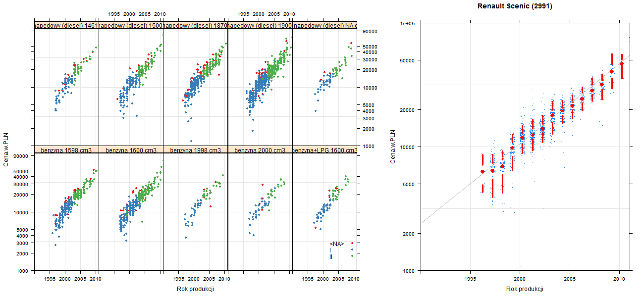Click the "1000" tick right of the diesel row

[369, 147]
